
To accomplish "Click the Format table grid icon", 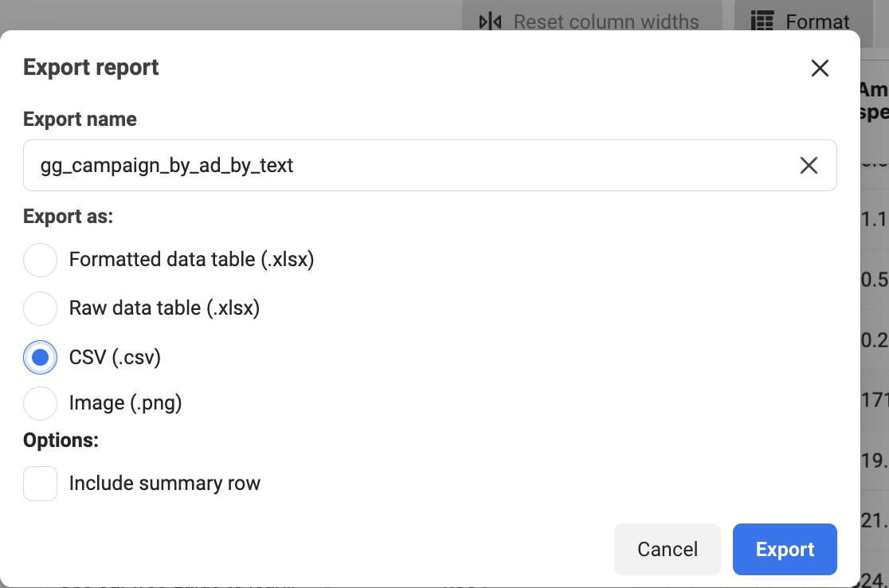I will pyautogui.click(x=762, y=22).
